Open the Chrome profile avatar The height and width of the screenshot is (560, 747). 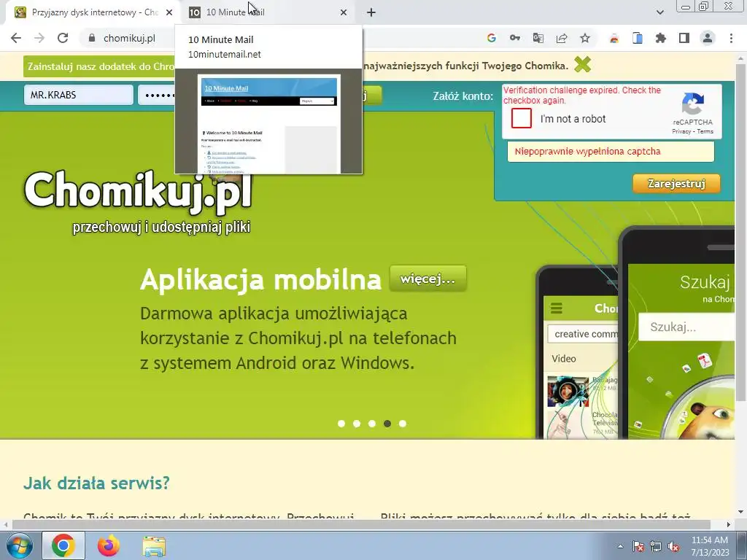708,38
